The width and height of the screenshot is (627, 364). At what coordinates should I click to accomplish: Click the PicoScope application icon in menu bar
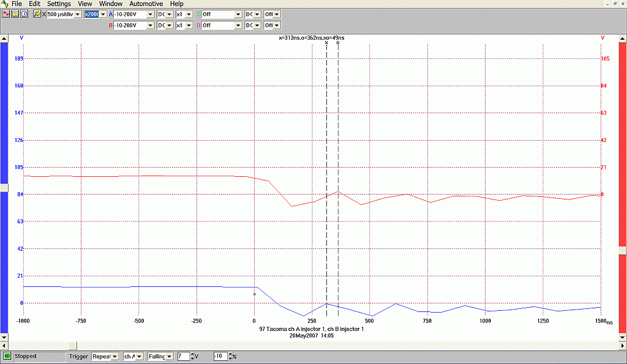pos(5,4)
